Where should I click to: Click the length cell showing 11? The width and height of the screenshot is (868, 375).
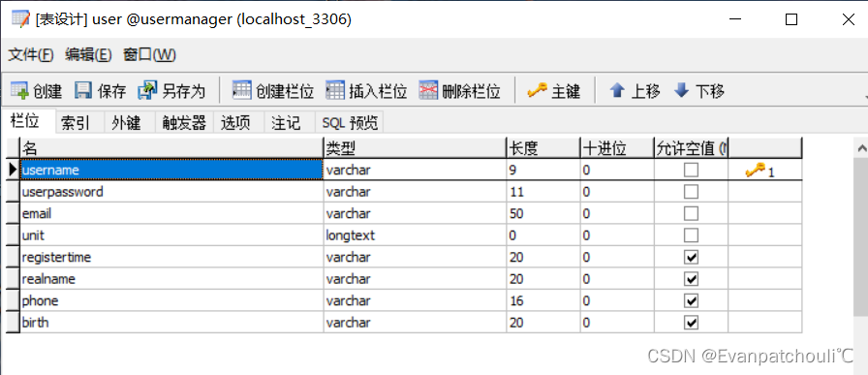tap(543, 192)
